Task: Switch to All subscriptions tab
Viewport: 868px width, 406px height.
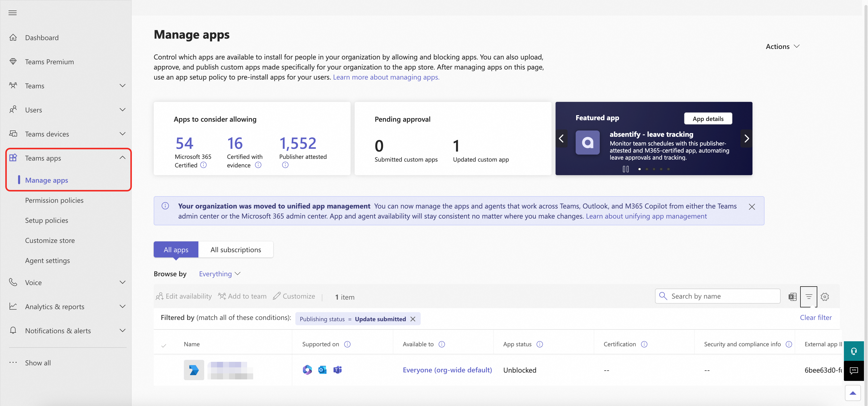Action: click(236, 249)
